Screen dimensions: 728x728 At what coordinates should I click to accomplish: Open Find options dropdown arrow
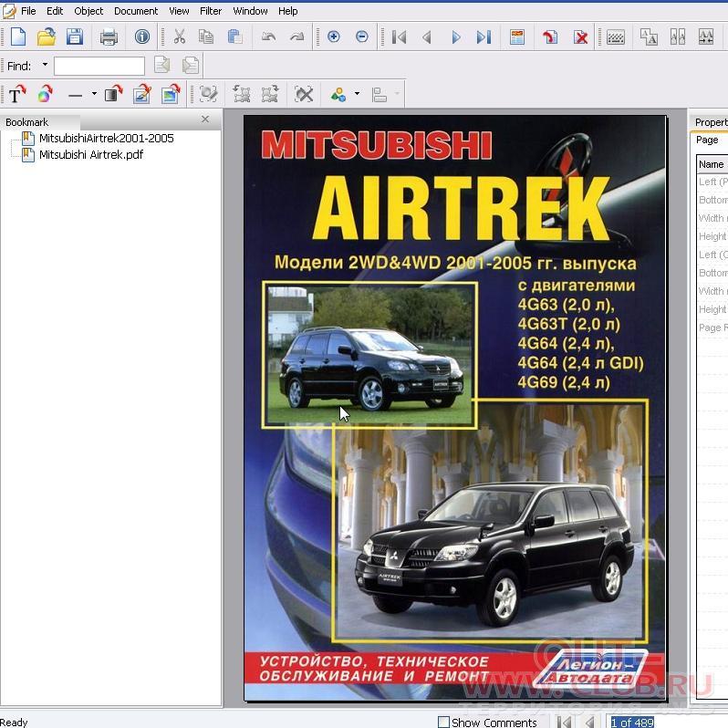click(45, 65)
